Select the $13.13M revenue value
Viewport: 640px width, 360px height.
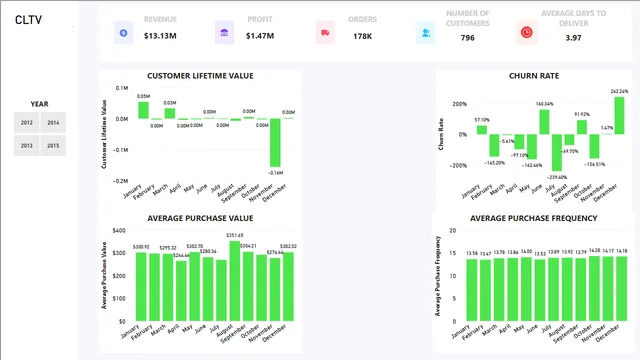pos(160,36)
